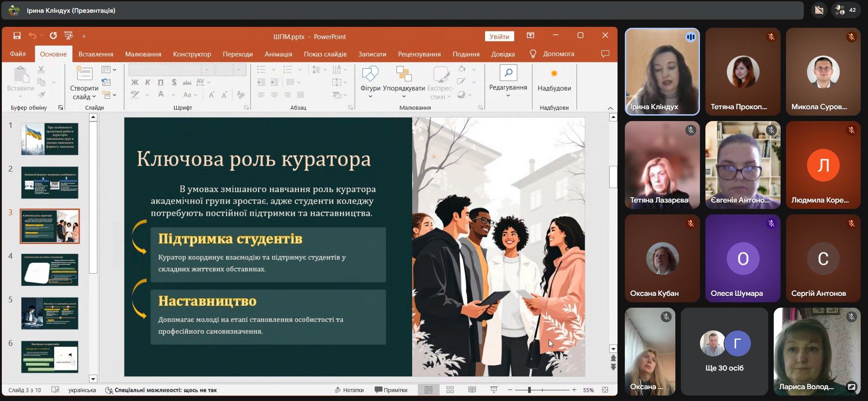Toggle Normal view in status bar
The image size is (868, 401).
coord(428,390)
